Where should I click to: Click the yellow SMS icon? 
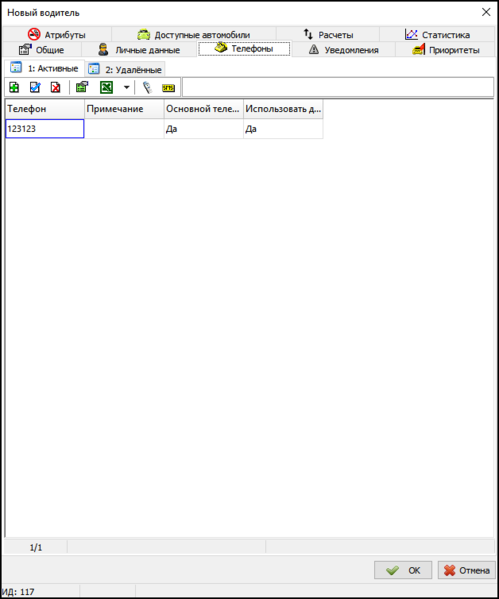(x=168, y=88)
